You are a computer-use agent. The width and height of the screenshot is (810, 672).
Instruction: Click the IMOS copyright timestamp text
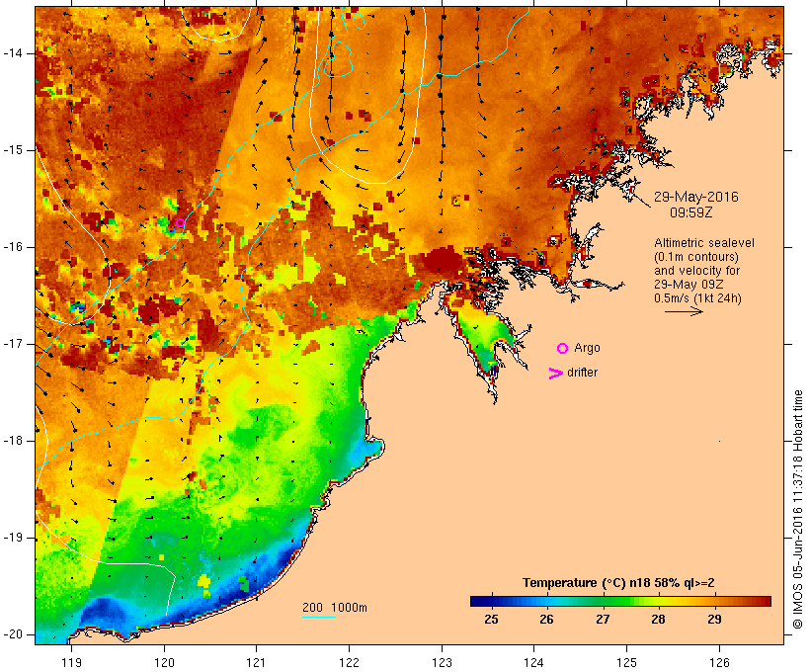click(797, 509)
